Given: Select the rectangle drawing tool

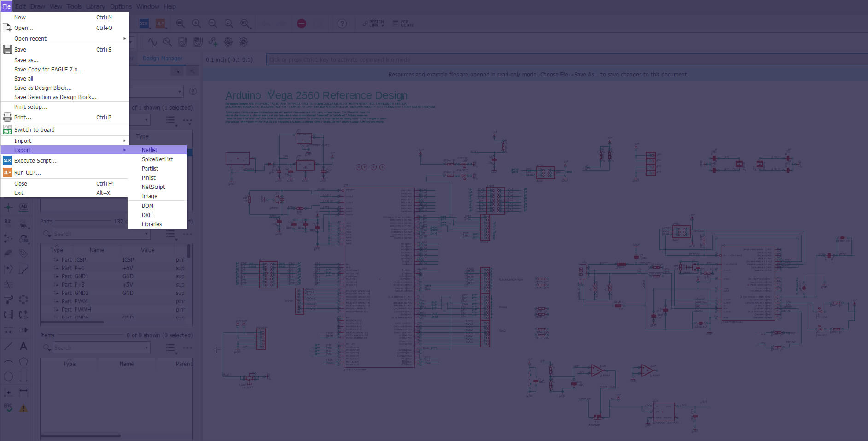Looking at the screenshot, I should coord(23,377).
